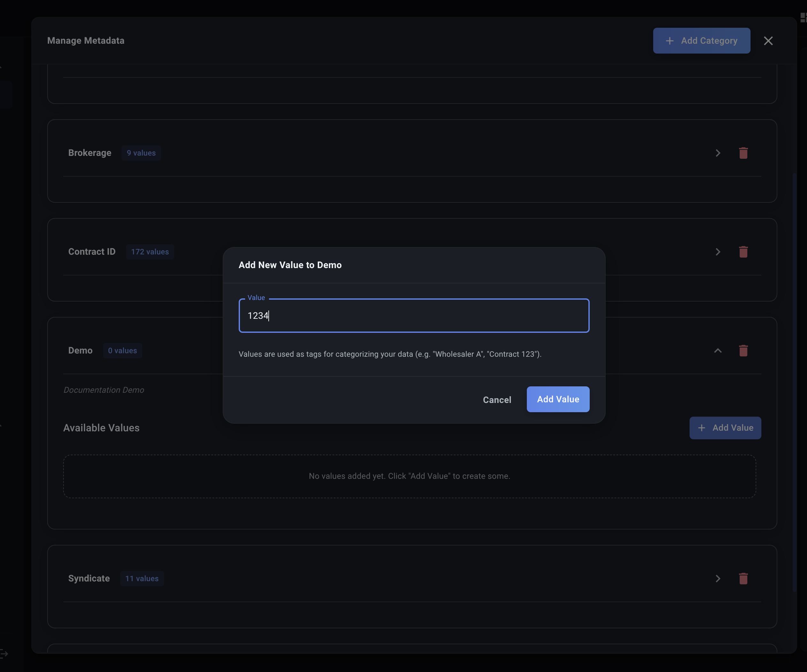The image size is (807, 672).
Task: Confirm with the dialog's Add Value button
Action: (x=557, y=399)
